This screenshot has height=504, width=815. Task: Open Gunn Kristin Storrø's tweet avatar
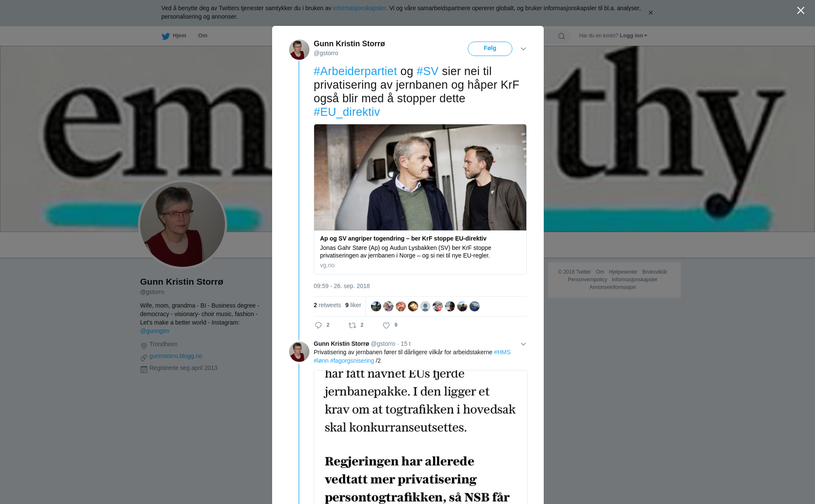299,50
